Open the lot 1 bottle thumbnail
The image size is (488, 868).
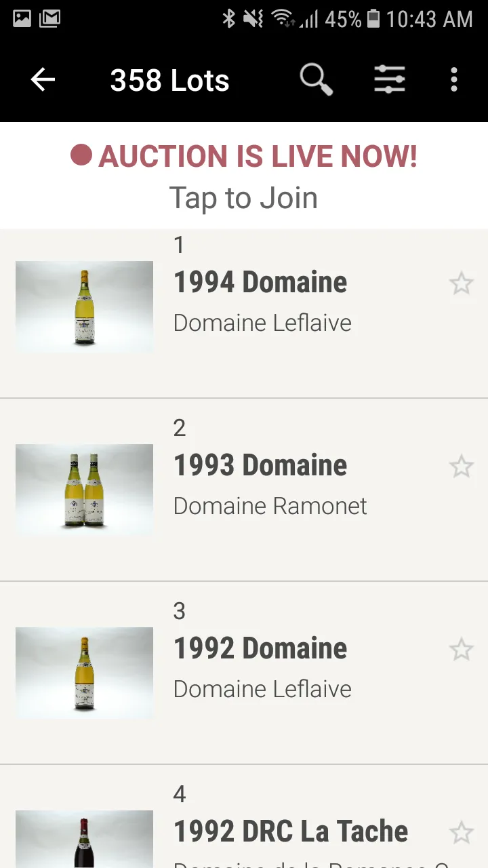[x=84, y=307]
